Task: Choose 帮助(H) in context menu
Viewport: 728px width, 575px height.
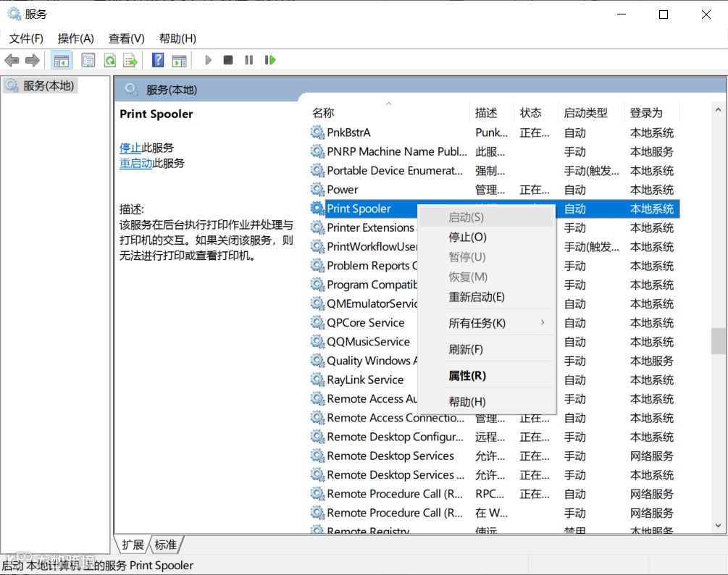Action: (x=487, y=402)
